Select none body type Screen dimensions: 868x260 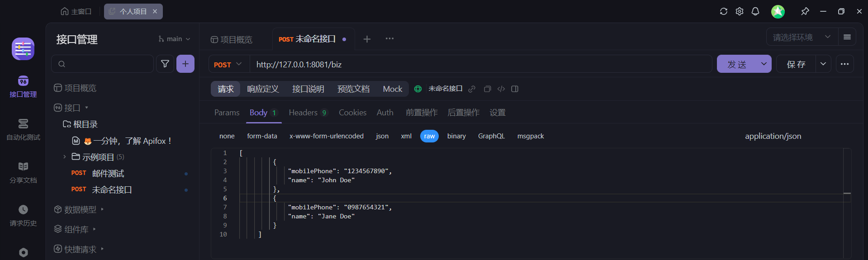coord(227,136)
